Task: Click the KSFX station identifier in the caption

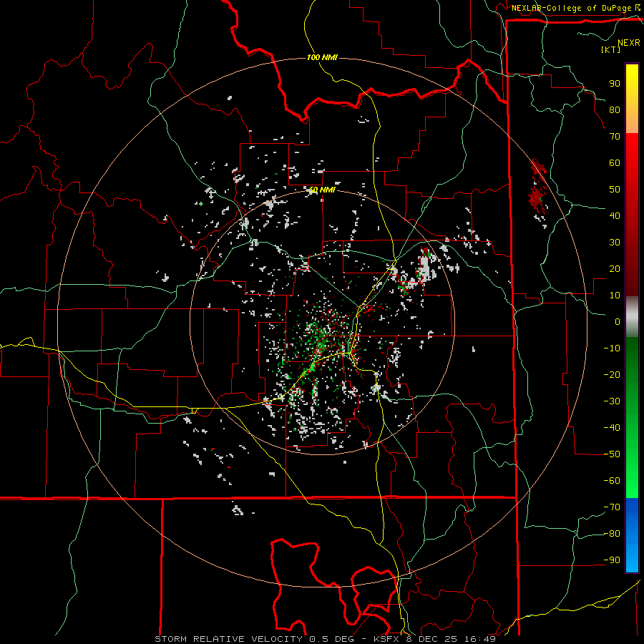Action: (388, 639)
